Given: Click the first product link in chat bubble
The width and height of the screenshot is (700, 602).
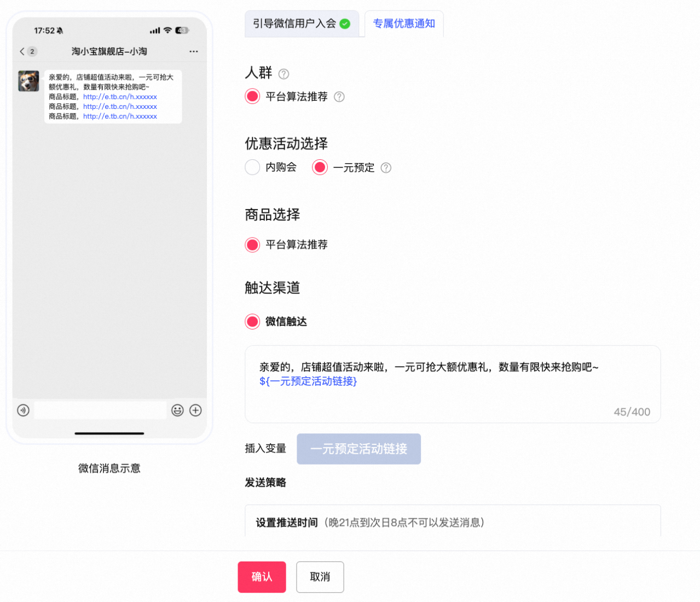Looking at the screenshot, I should pos(120,97).
